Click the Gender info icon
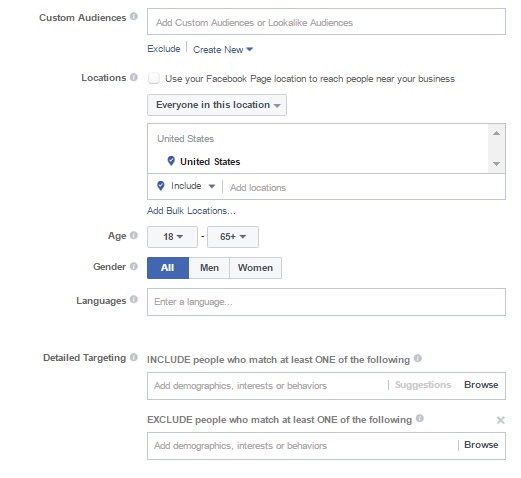 (134, 266)
